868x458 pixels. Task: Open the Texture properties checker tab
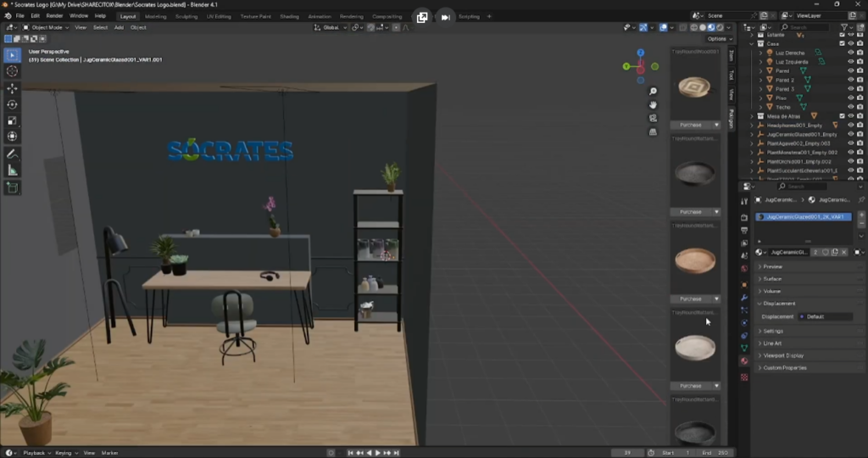click(x=744, y=377)
